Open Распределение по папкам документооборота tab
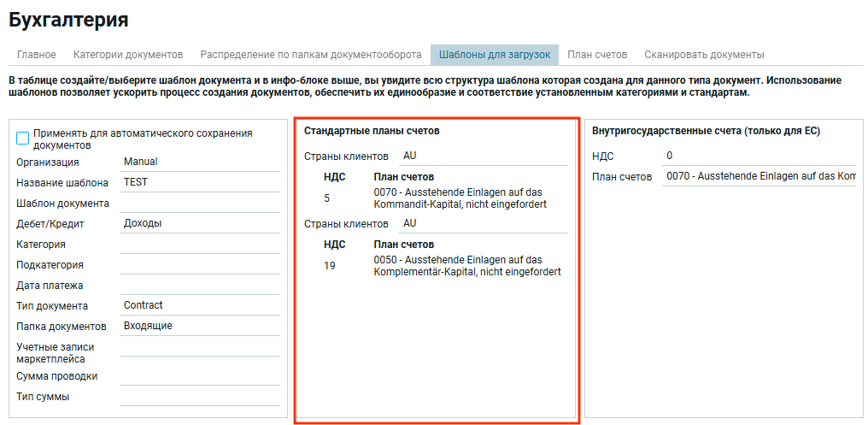Screen dimensions: 868x425 (311, 55)
